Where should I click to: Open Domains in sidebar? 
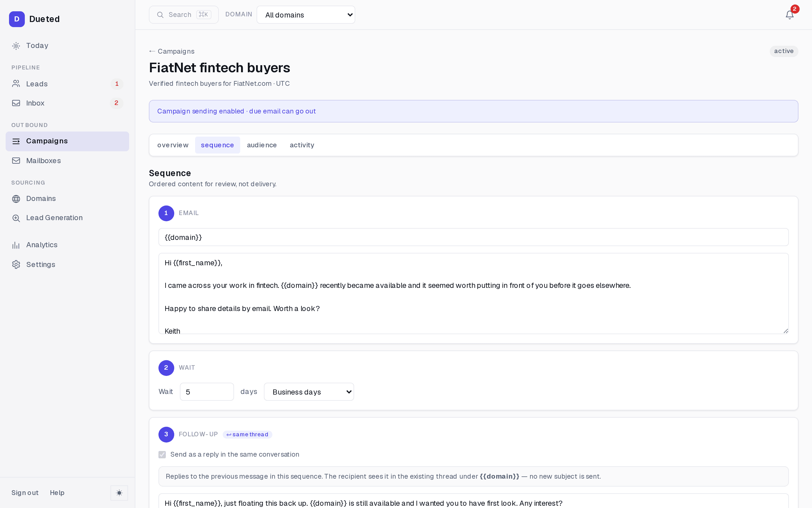coord(67,199)
